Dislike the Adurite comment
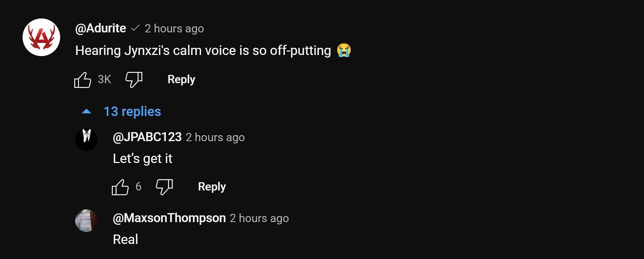The image size is (644, 259). (x=134, y=80)
